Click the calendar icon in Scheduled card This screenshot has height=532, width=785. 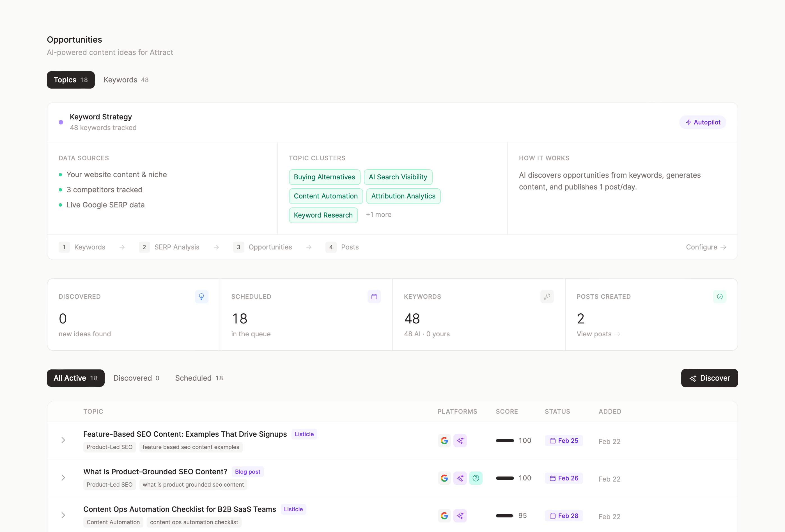374,296
